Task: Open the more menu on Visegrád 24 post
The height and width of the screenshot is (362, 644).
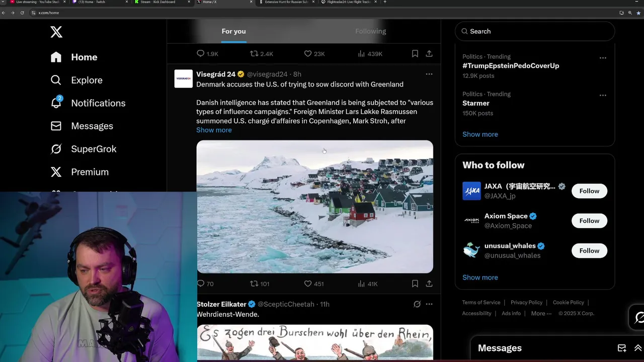Action: [429, 74]
